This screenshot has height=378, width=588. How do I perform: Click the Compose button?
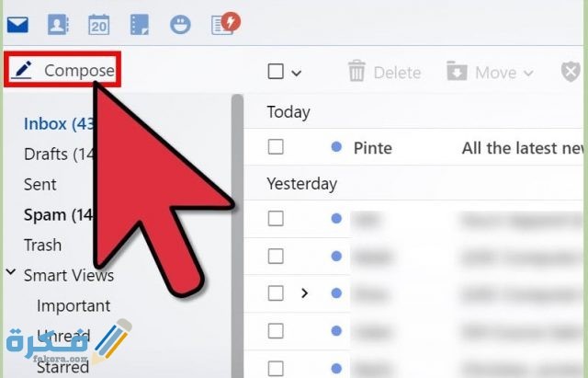pyautogui.click(x=62, y=70)
